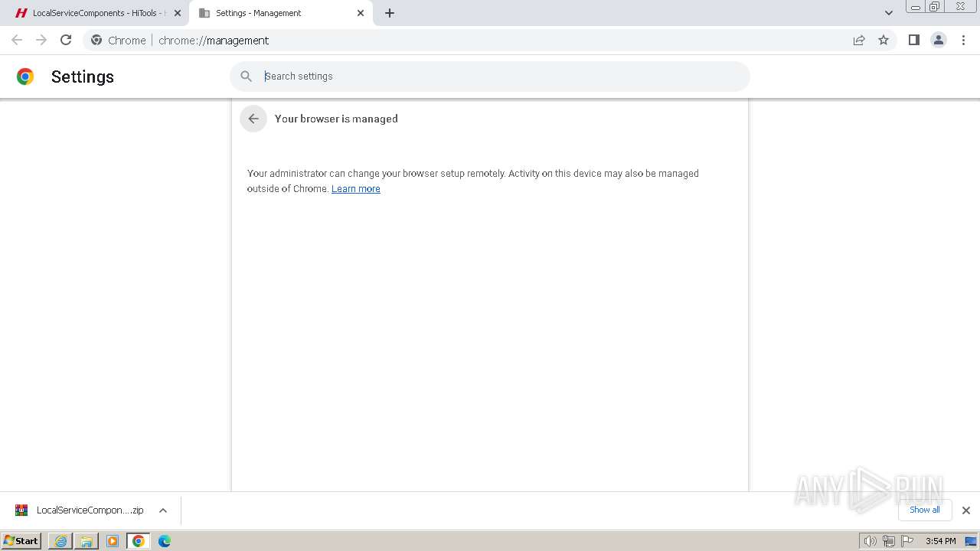Share this page icon in address bar
The height and width of the screenshot is (551, 980).
pyautogui.click(x=859, y=40)
